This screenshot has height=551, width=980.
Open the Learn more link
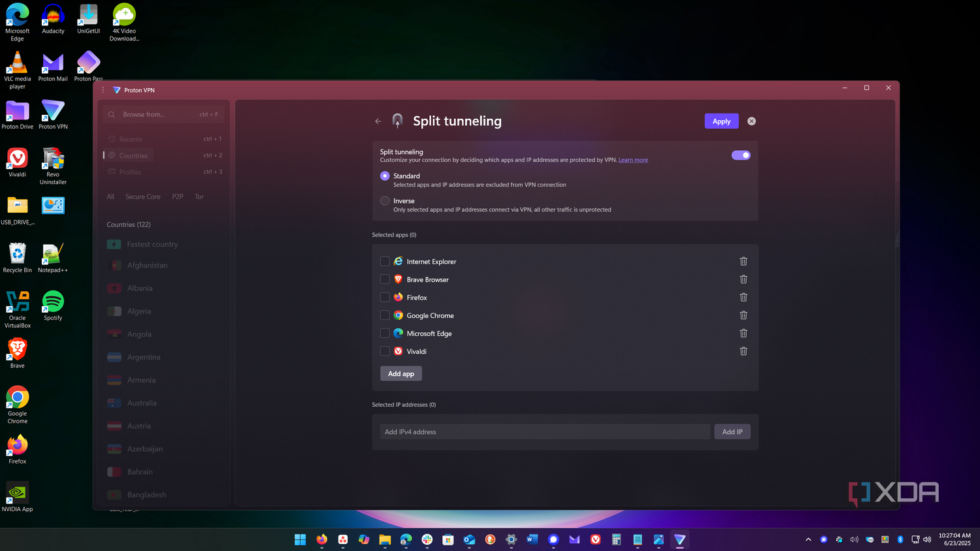(633, 160)
